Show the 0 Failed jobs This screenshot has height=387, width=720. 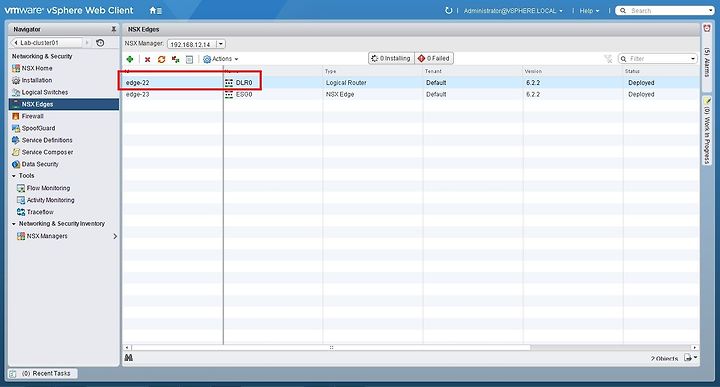[434, 58]
